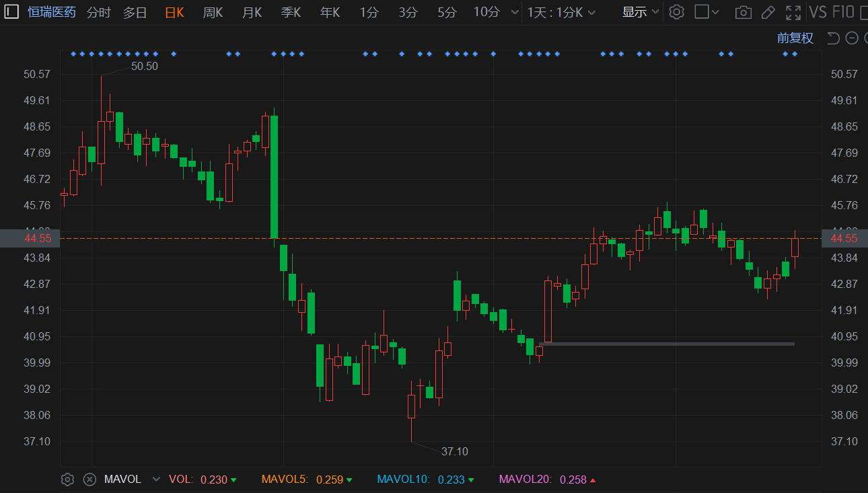Expand more minute intervals arrow after 10分
Viewport: 868px width, 493px height.
515,12
